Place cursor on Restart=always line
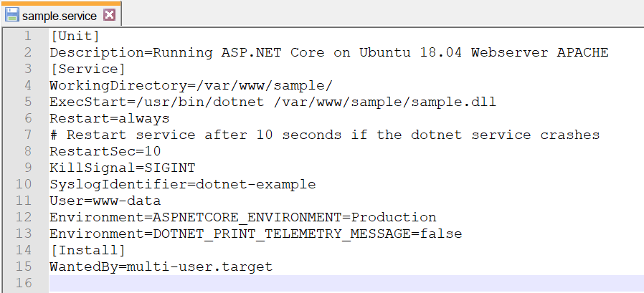This screenshot has height=293, width=644. pyautogui.click(x=109, y=118)
